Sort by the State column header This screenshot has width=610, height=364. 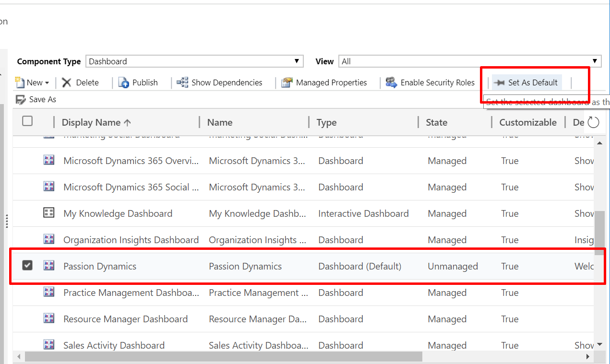pos(436,122)
